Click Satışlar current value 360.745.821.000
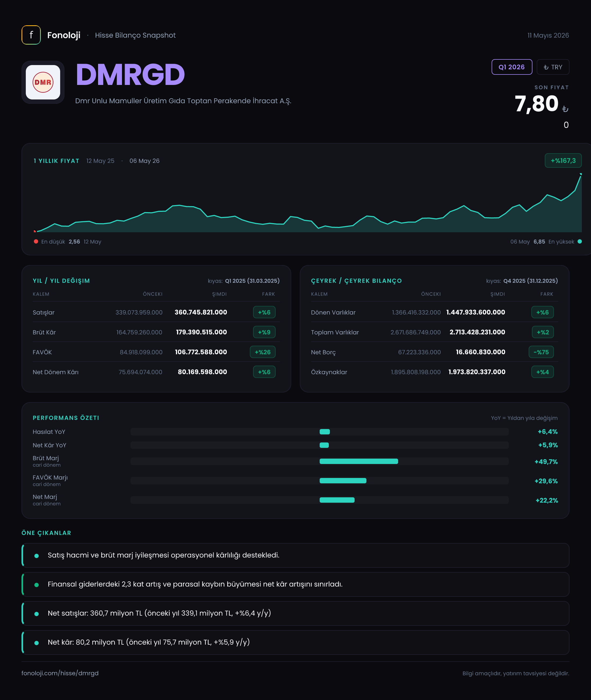The image size is (591, 700). [x=201, y=312]
